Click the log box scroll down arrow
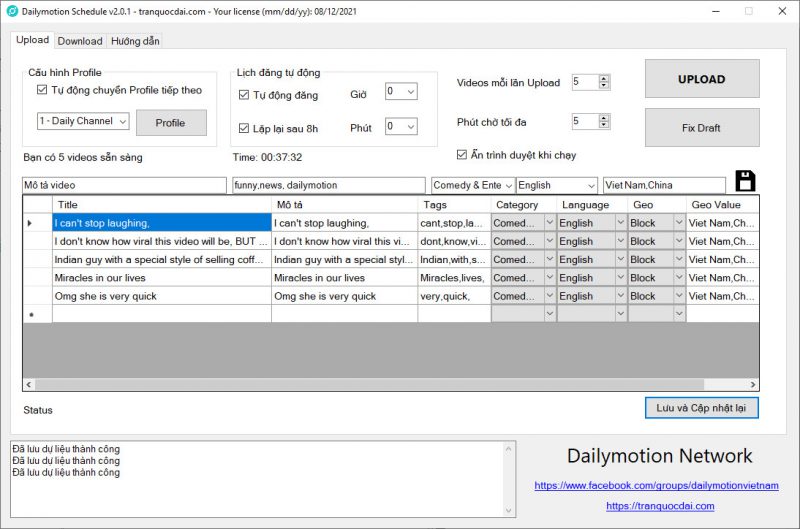Viewport: 800px width, 529px height. pyautogui.click(x=508, y=510)
